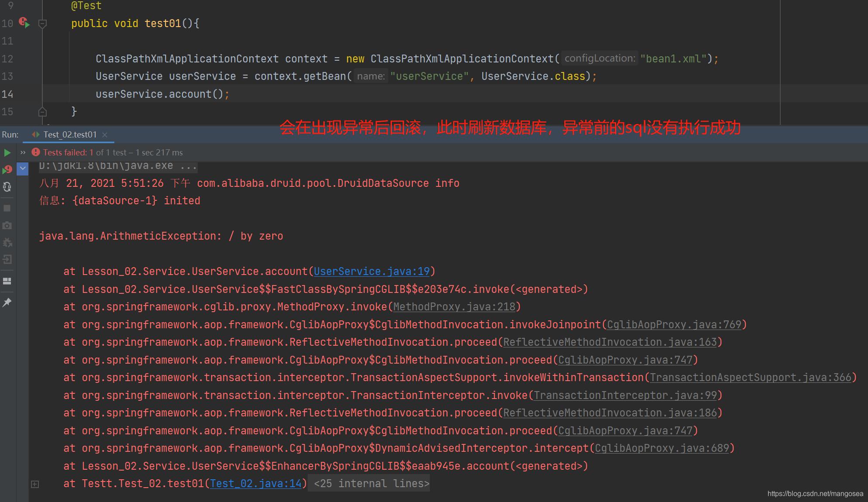Close the Test_02.test01 run tab
This screenshot has height=502, width=868.
click(105, 135)
